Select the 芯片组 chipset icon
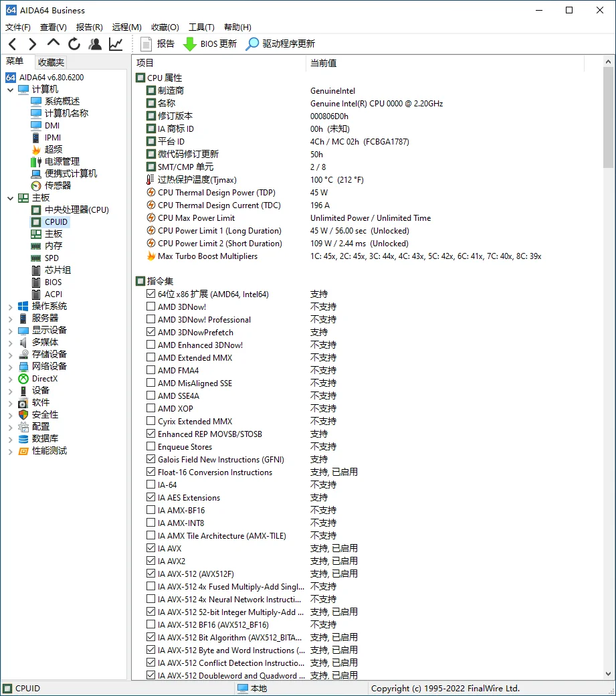616x696 pixels. pyautogui.click(x=36, y=270)
